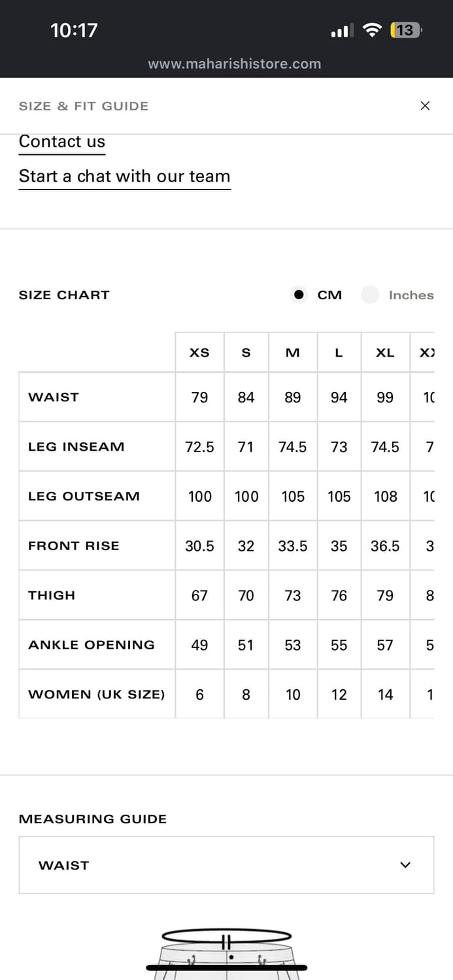The width and height of the screenshot is (453, 980).
Task: Tap the website address bar URL
Action: click(x=234, y=64)
